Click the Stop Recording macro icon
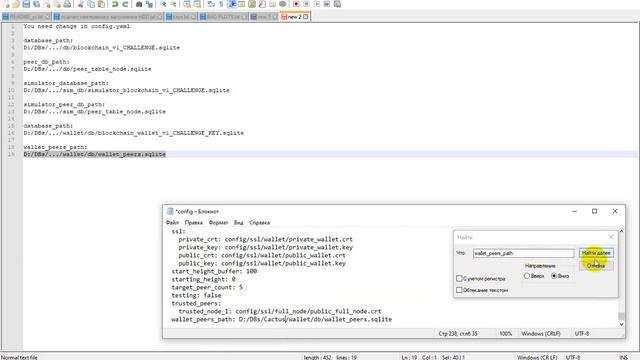Viewport: 640px width, 360px height. click(x=306, y=4)
